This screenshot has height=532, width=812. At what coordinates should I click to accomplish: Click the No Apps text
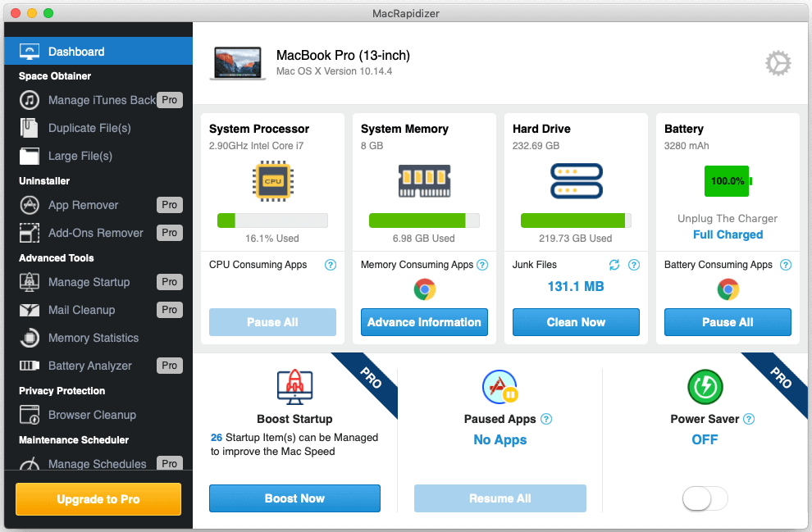(x=500, y=440)
